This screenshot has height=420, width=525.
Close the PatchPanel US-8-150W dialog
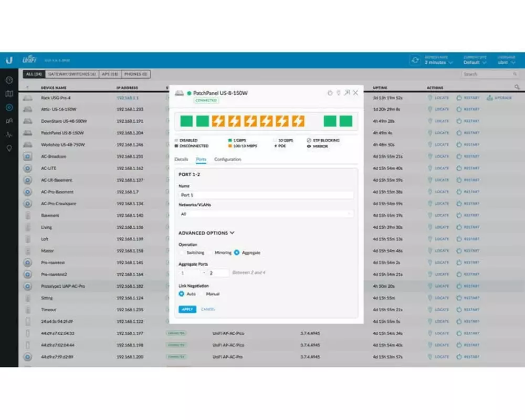[355, 92]
